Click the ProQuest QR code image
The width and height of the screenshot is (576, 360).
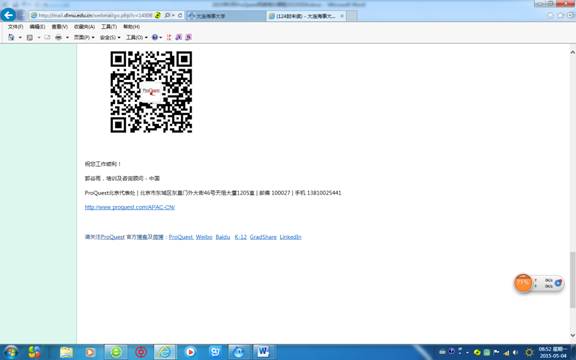point(151,92)
